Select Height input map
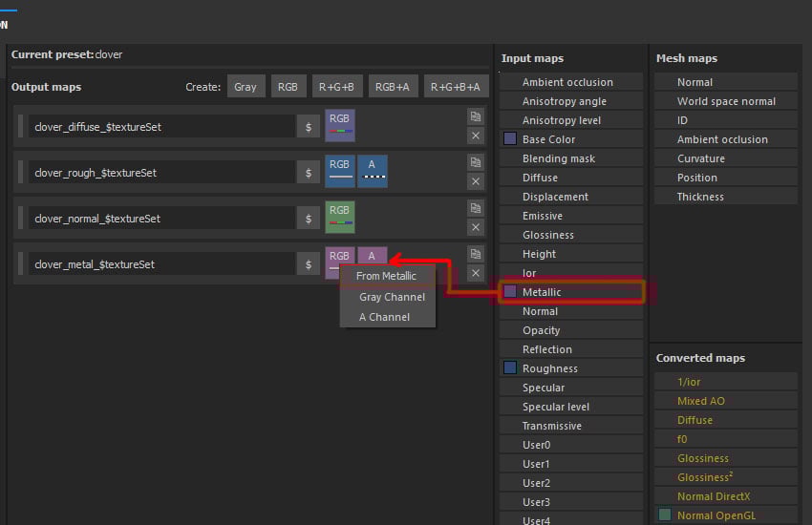 click(571, 255)
